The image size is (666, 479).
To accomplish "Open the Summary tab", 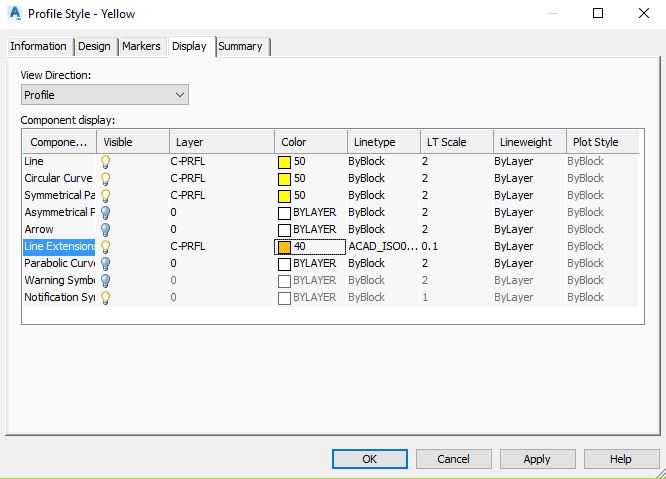I will [241, 46].
